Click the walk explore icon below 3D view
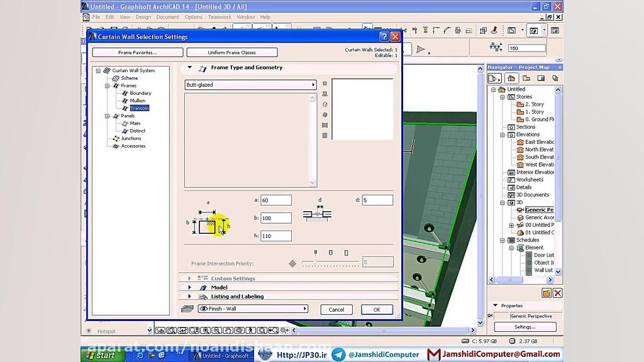The height and width of the screenshot is (362, 644). click(x=250, y=331)
